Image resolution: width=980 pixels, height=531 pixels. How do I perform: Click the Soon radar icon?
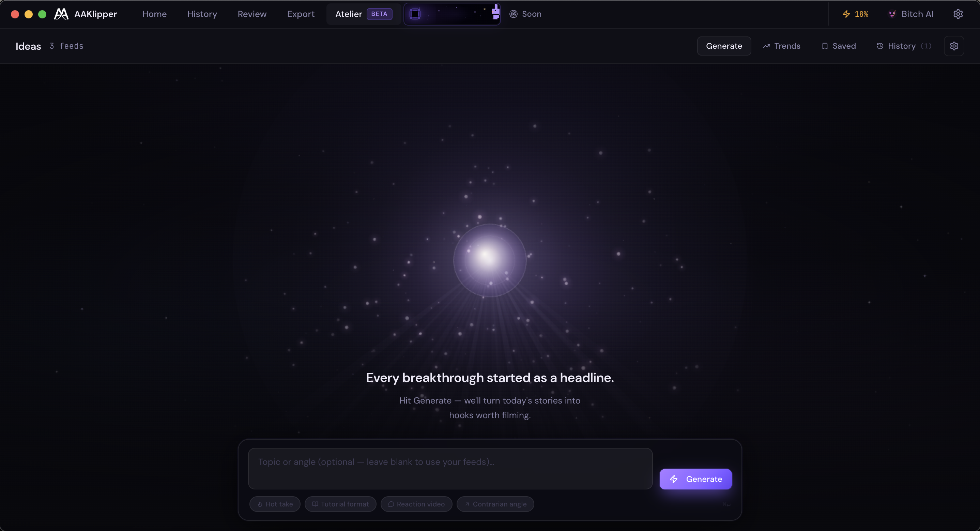pos(513,14)
